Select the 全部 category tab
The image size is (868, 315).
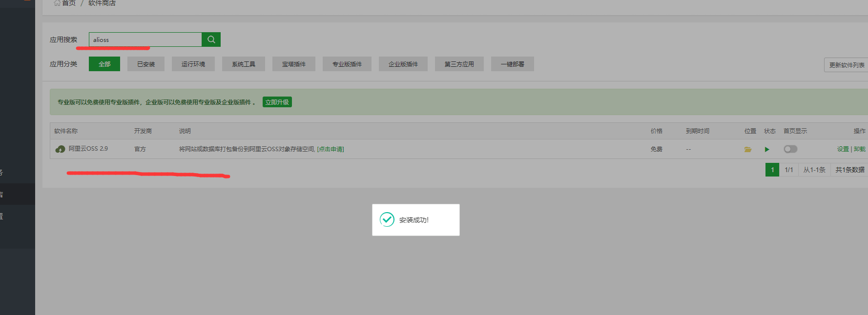pos(104,64)
